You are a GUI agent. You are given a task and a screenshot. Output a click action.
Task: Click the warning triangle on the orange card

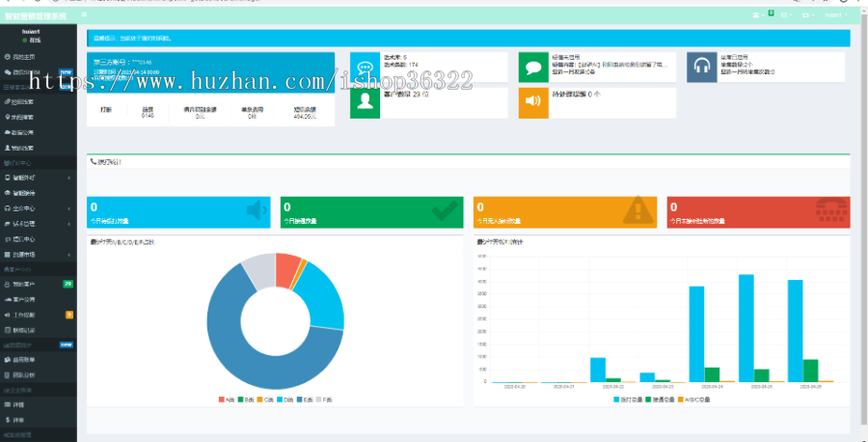click(637, 209)
